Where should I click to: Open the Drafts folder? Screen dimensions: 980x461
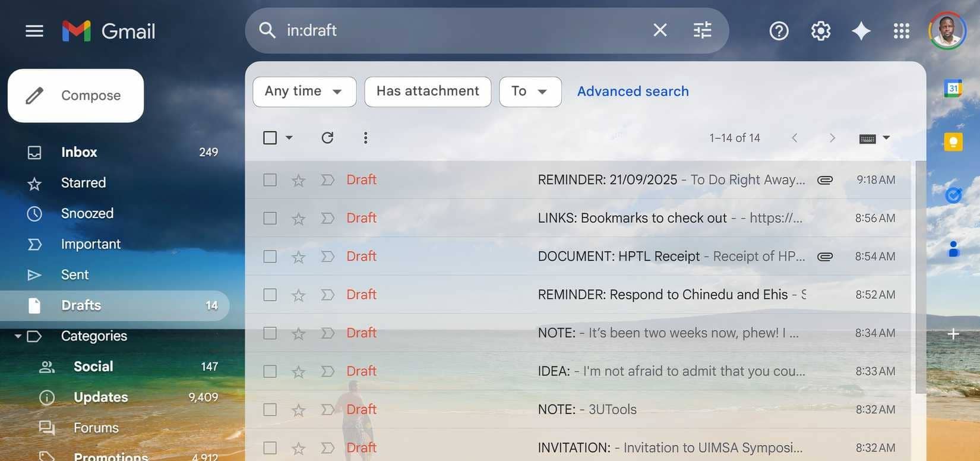point(115,305)
